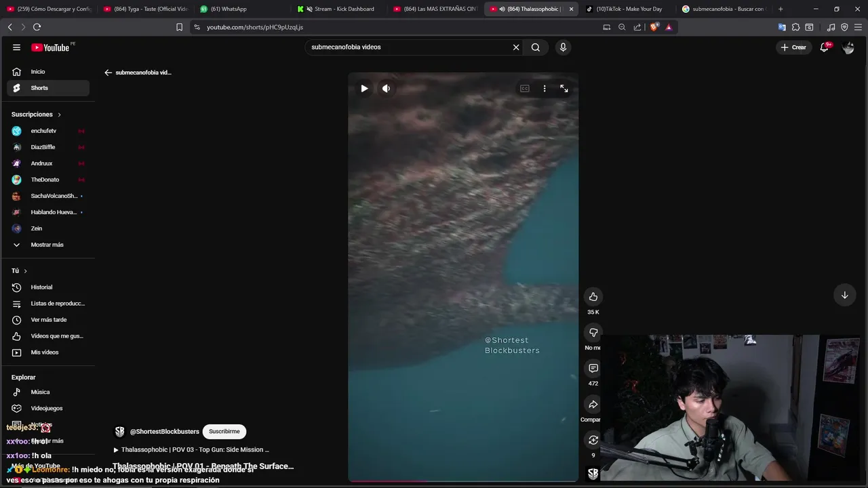Screen dimensions: 868x488
Task: Open the YouTube hamburger guide menu
Action: pos(16,47)
